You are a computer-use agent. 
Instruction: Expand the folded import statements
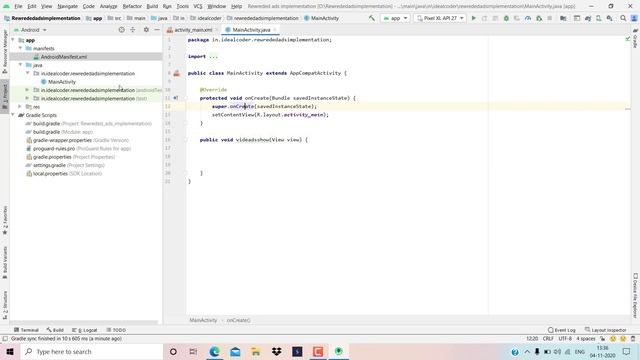coord(213,56)
